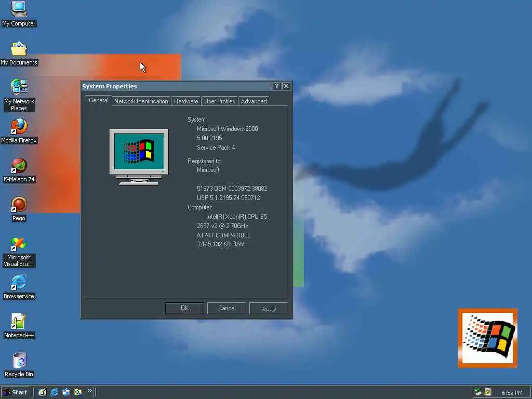532x399 pixels.
Task: Select the K-Meleon 74 shortcut
Action: point(19,170)
